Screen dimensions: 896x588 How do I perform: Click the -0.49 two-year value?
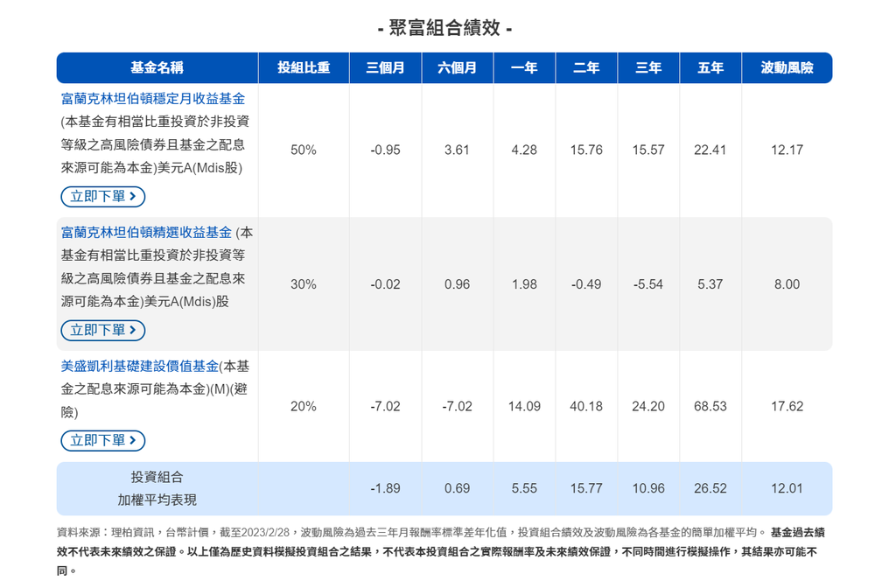pyautogui.click(x=586, y=284)
